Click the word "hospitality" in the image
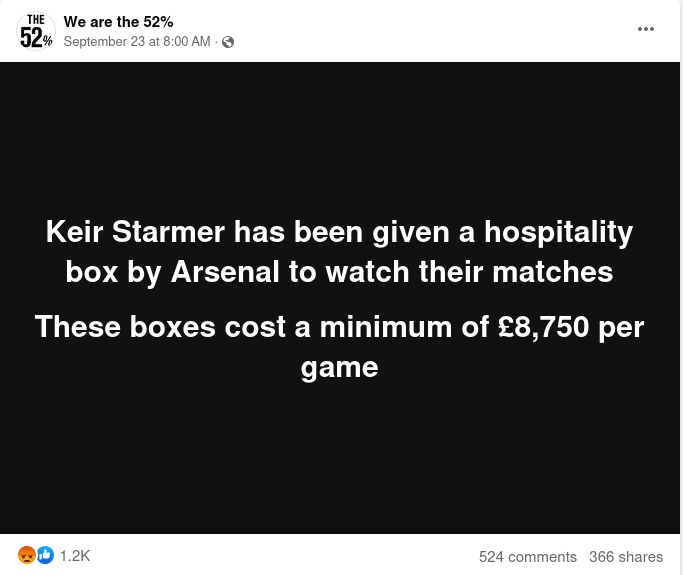The height and width of the screenshot is (575, 683). coord(558,232)
